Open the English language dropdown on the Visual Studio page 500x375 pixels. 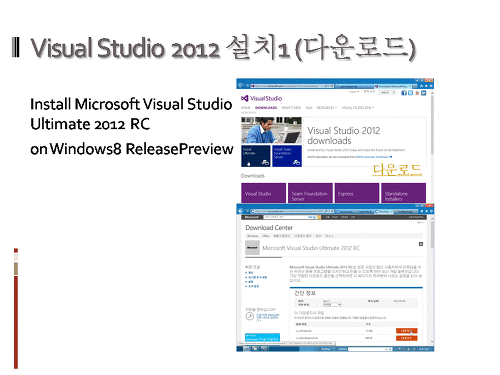[354, 92]
